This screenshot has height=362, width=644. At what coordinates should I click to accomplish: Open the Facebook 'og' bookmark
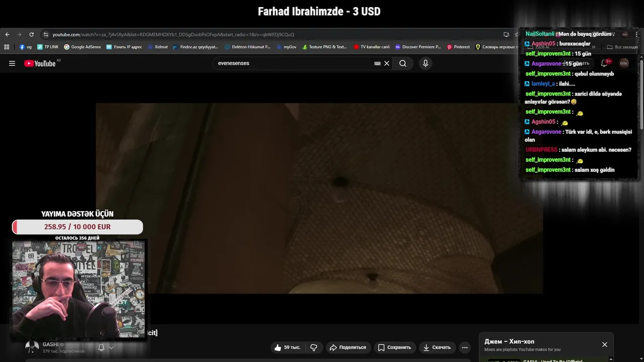tap(26, 47)
